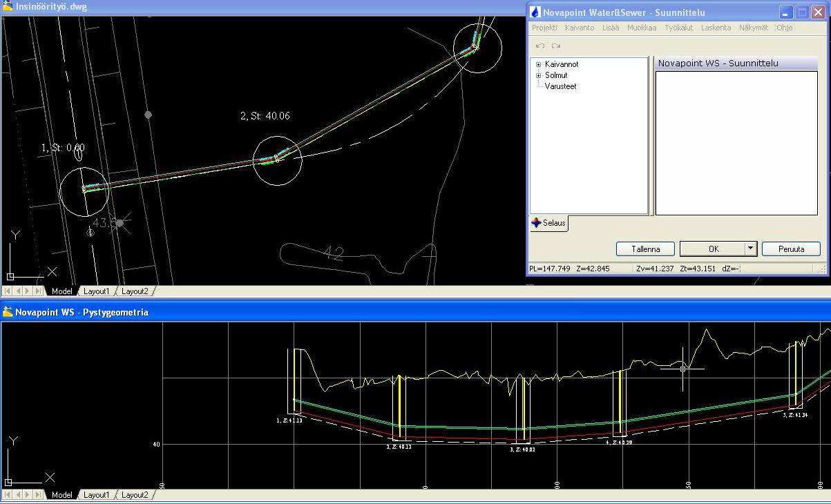
Task: Confirm with the OK button
Action: (x=713, y=249)
